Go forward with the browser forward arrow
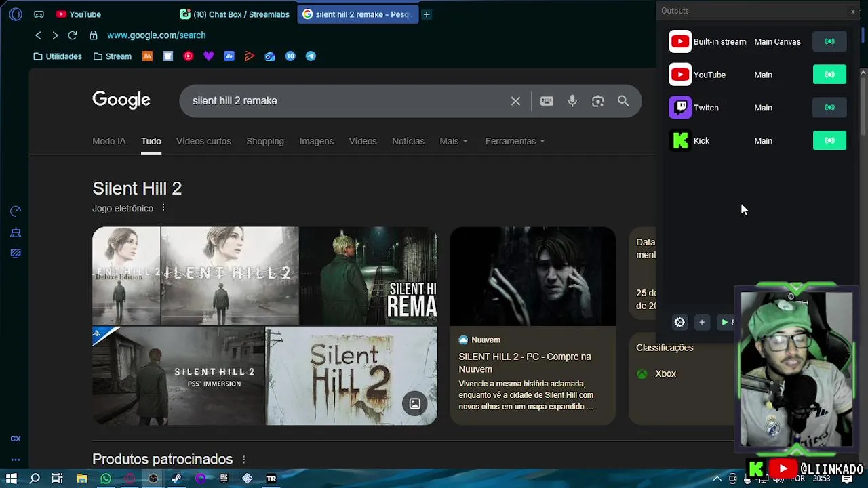The width and height of the screenshot is (868, 488). [x=55, y=35]
